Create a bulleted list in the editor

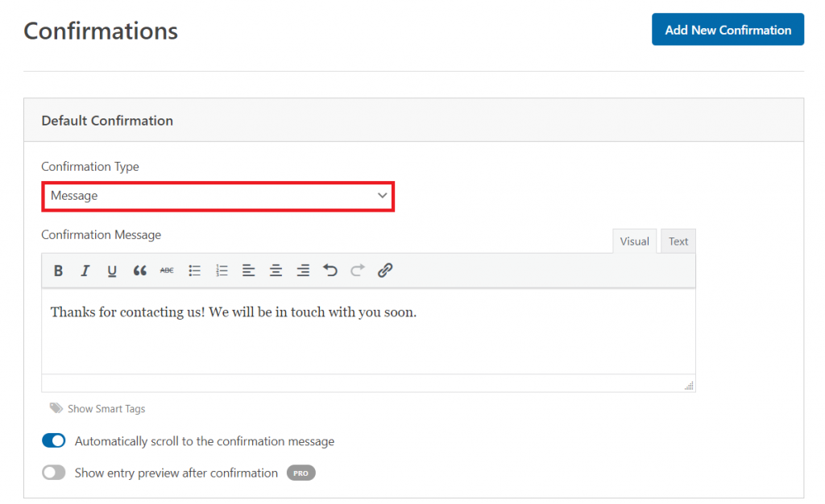coord(194,270)
